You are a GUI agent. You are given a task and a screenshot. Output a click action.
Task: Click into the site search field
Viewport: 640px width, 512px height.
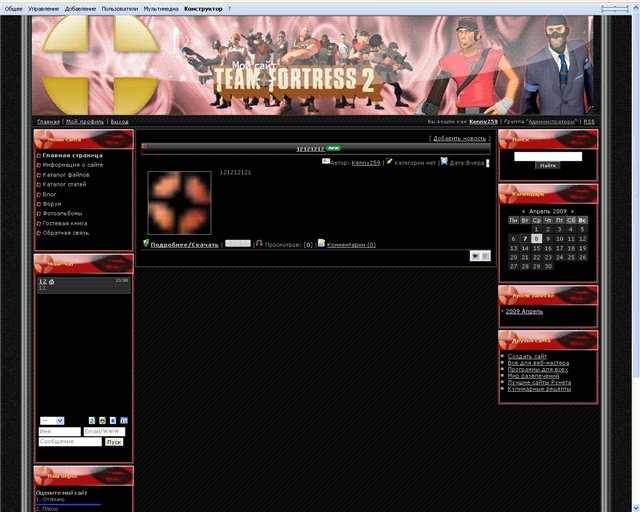[x=548, y=156]
